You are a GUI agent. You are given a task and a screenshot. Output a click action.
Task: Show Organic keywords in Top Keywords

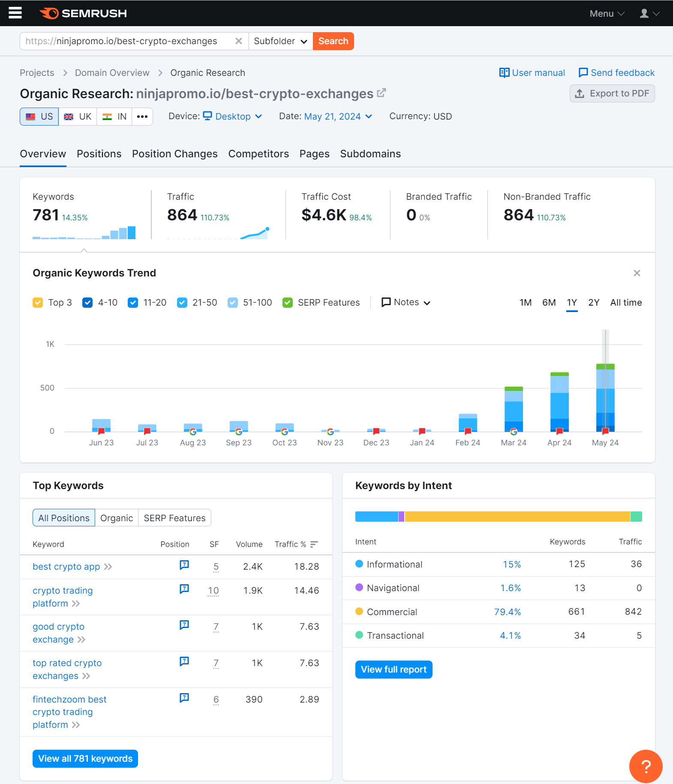coord(117,518)
